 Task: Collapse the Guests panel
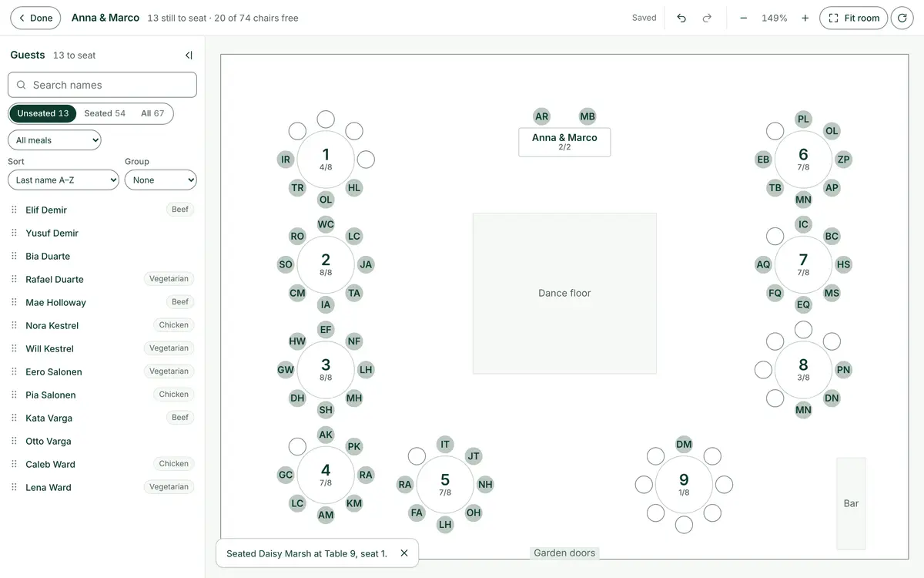pos(189,55)
